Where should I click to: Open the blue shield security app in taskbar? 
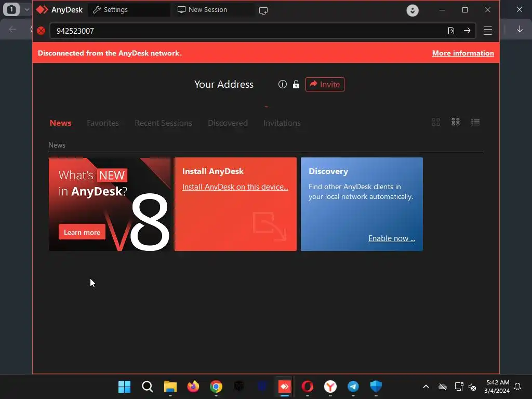pyautogui.click(x=376, y=387)
